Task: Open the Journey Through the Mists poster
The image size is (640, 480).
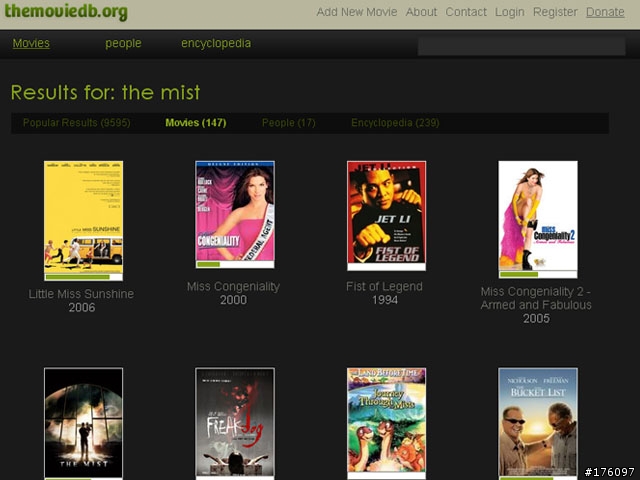Action: [x=386, y=424]
